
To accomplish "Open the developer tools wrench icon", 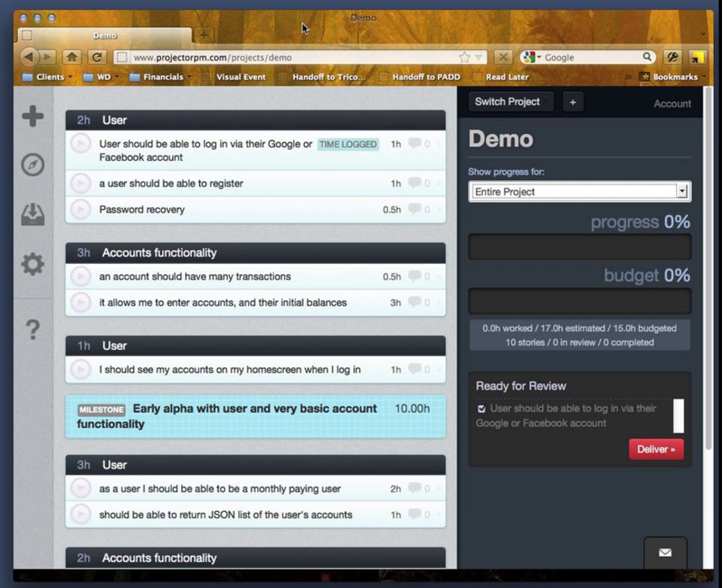I will (x=672, y=57).
